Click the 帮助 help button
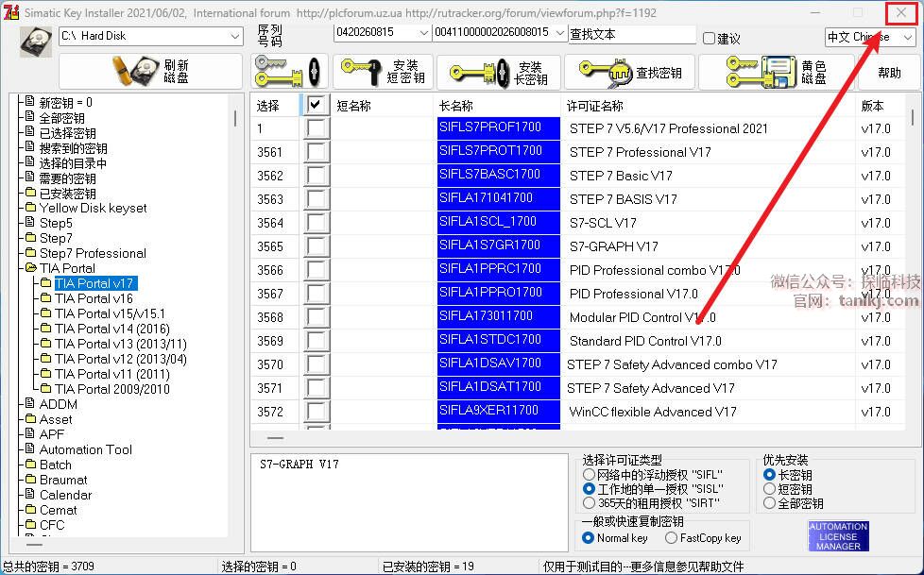Image resolution: width=924 pixels, height=575 pixels. (889, 72)
